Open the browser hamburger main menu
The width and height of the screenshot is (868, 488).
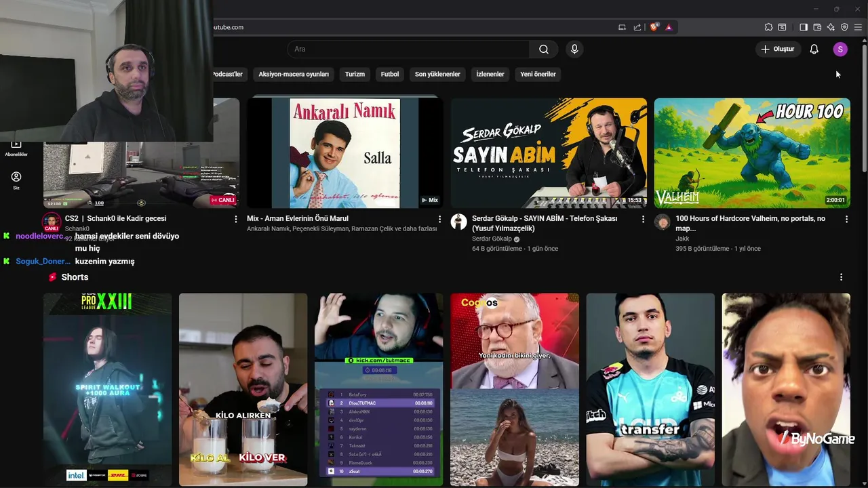[x=859, y=27]
